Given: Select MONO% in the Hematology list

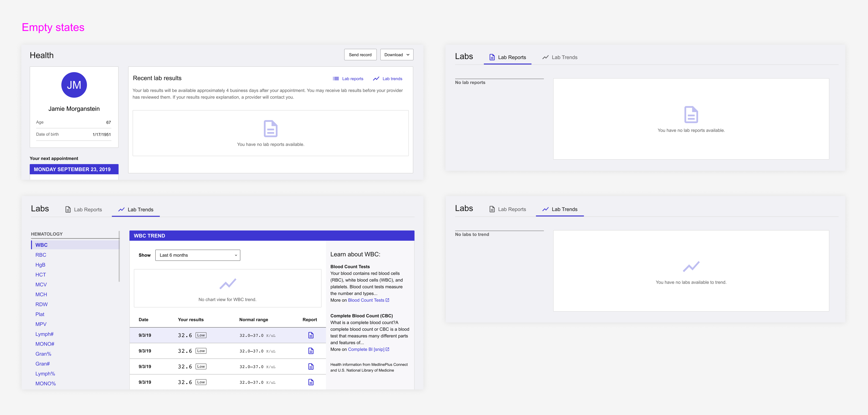Looking at the screenshot, I should pos(46,383).
